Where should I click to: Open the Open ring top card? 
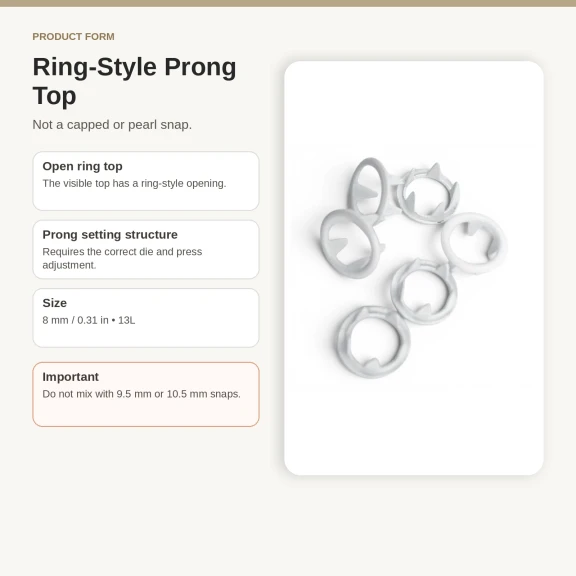point(146,181)
